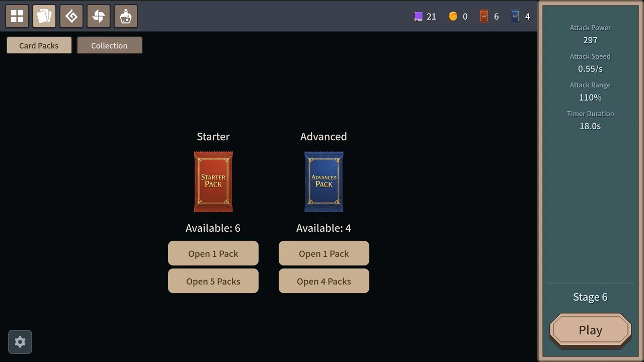
Task: Click the Stage 6 label
Action: 590,297
